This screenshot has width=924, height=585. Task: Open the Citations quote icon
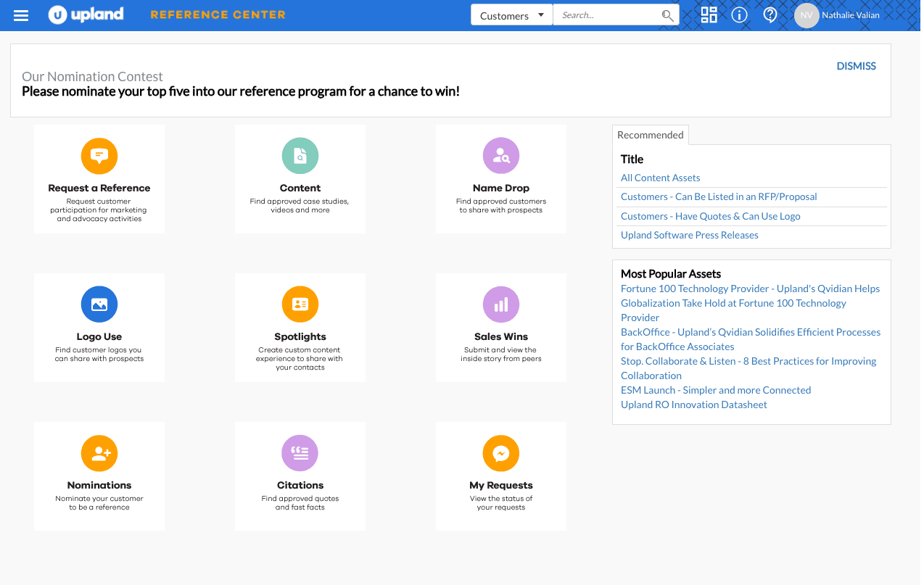(x=300, y=453)
